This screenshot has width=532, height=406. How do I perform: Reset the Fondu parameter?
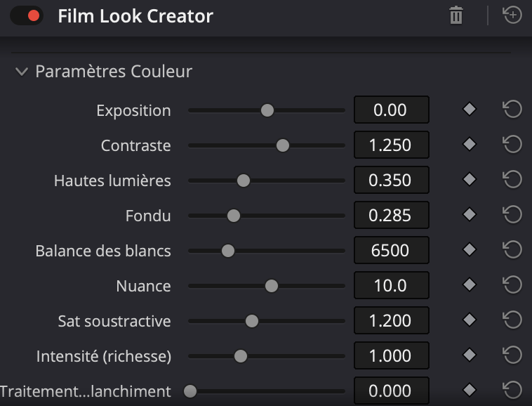[512, 215]
